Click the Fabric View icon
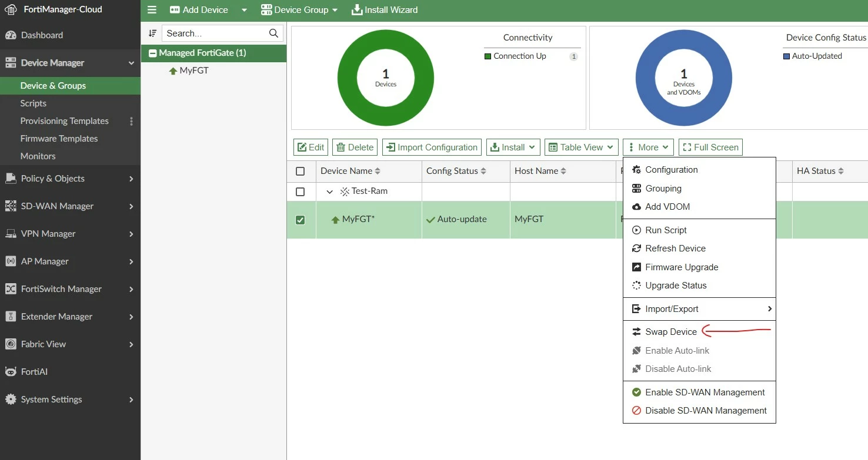The width and height of the screenshot is (868, 460). click(11, 344)
